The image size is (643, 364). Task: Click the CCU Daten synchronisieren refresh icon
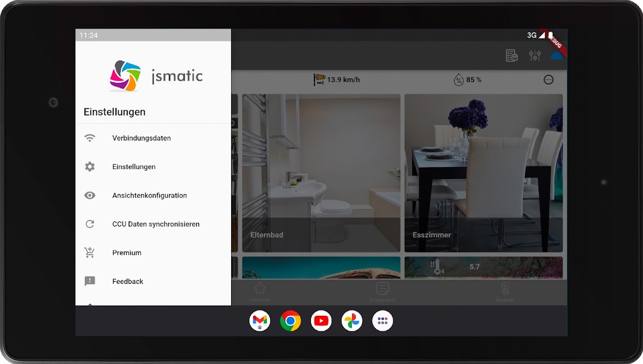[x=90, y=224]
